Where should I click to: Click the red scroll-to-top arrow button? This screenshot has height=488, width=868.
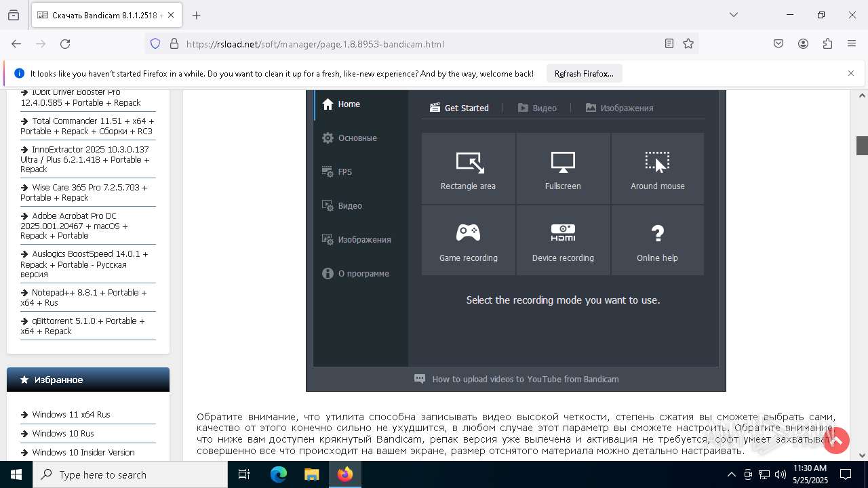click(836, 441)
